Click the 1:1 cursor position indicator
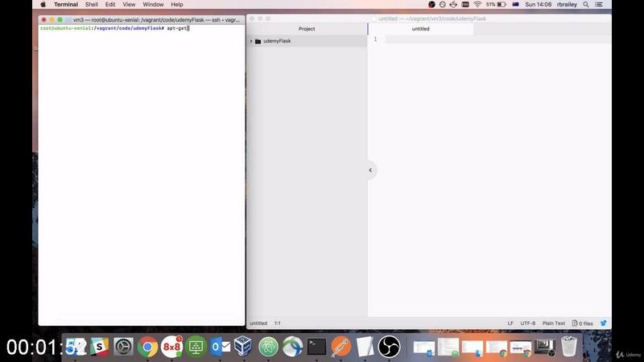This screenshot has height=362, width=644. (278, 323)
